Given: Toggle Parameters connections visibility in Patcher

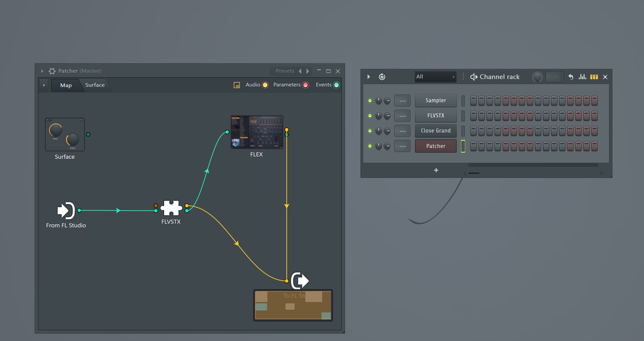Looking at the screenshot, I should [x=305, y=85].
